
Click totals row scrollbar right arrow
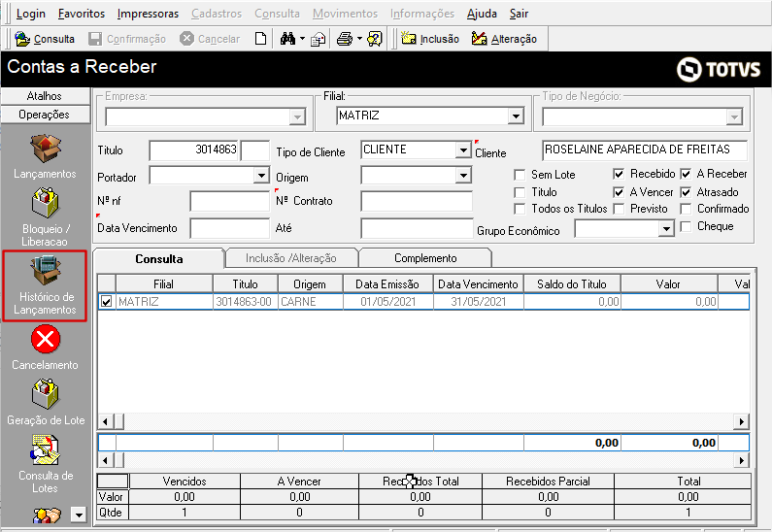pyautogui.click(x=742, y=460)
